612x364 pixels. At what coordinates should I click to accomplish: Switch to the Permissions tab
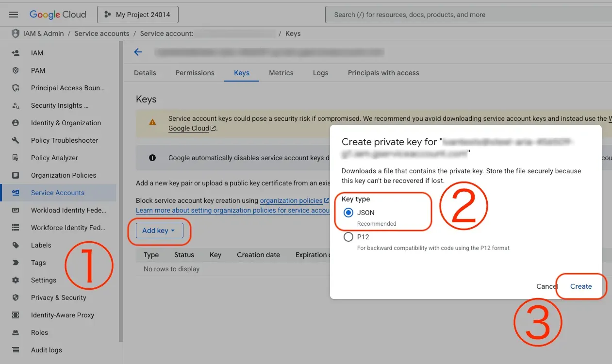pyautogui.click(x=195, y=73)
